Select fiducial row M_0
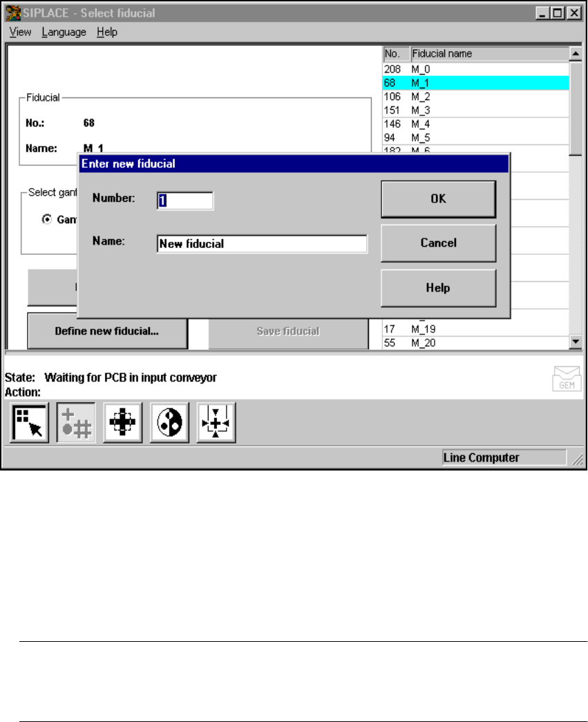 click(x=475, y=69)
